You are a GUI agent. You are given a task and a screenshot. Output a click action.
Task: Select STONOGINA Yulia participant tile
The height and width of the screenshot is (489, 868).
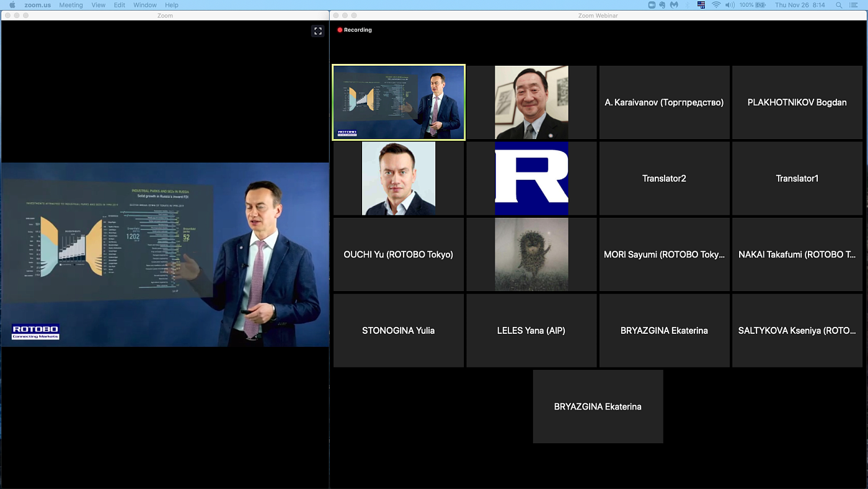point(399,331)
